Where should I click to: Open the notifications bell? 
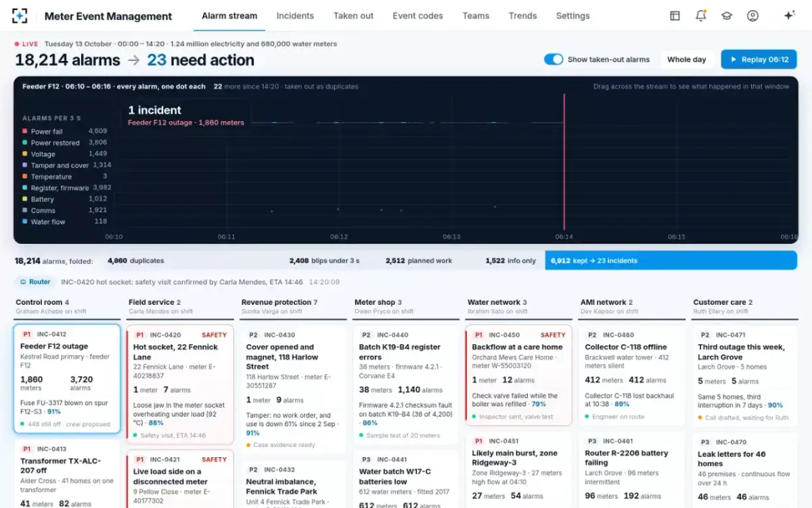coord(700,16)
